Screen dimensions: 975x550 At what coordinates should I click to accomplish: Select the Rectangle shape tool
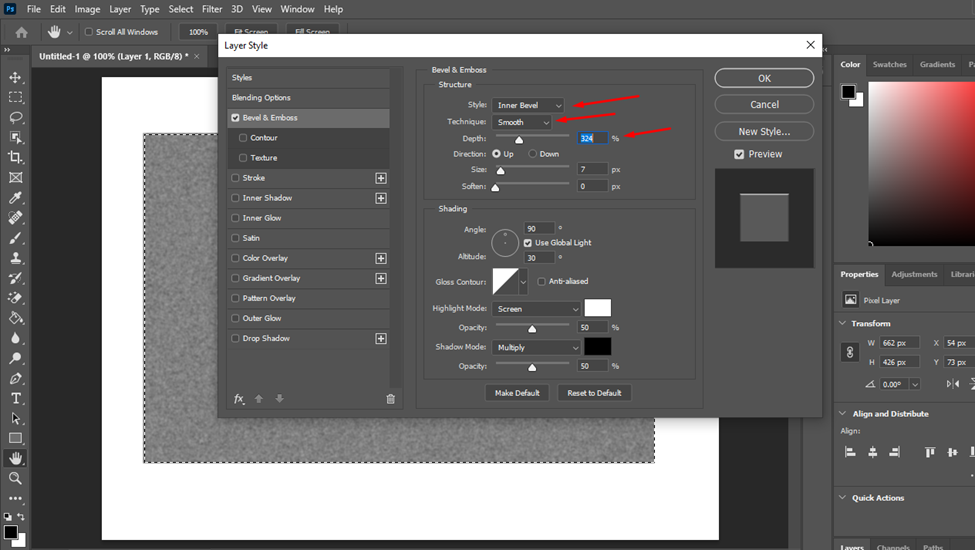tap(16, 438)
